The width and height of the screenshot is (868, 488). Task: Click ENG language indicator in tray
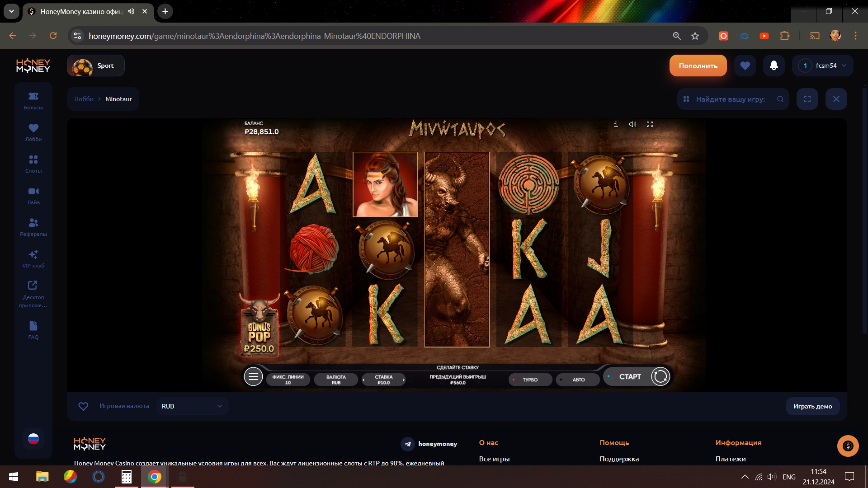(x=789, y=477)
